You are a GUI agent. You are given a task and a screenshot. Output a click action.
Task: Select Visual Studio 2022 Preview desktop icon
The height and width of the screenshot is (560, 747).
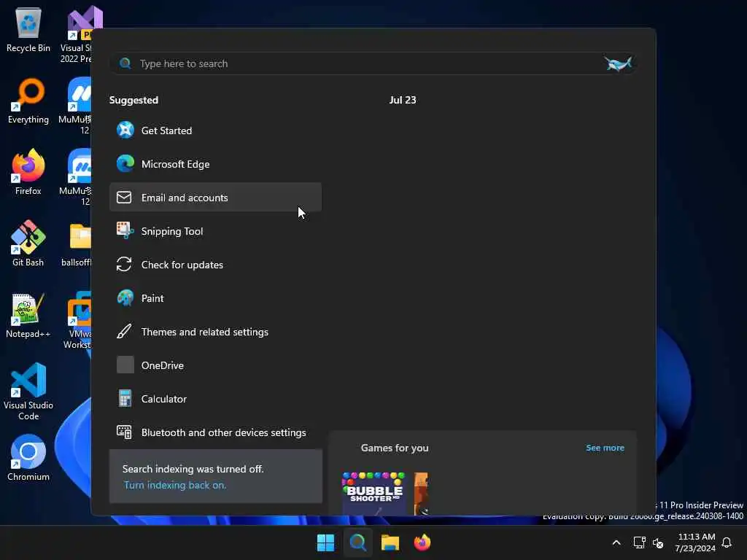pyautogui.click(x=79, y=34)
